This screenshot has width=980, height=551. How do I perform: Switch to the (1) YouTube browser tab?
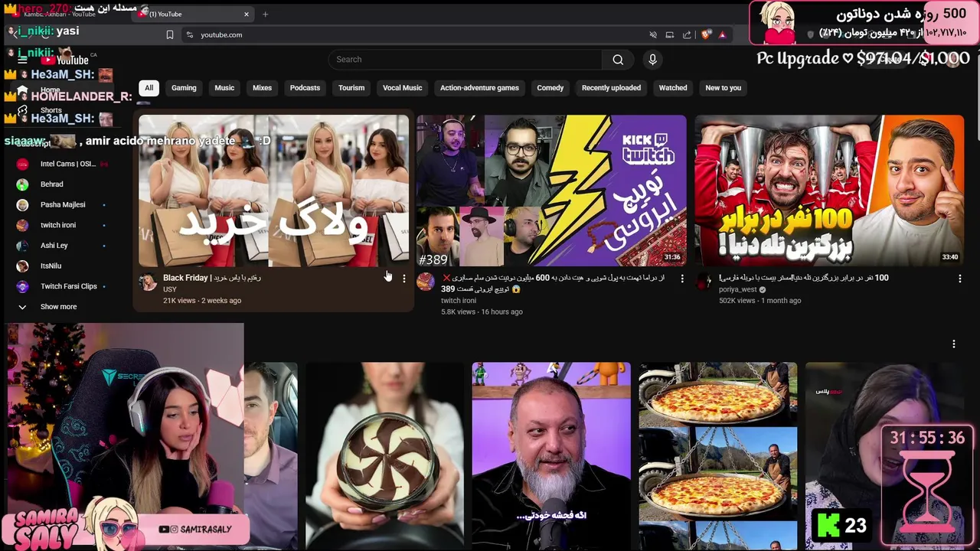tap(194, 14)
